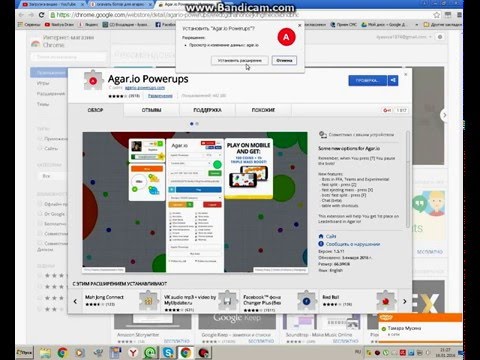
Task: Click Сообщить о нарушении link
Action: coord(353,244)
